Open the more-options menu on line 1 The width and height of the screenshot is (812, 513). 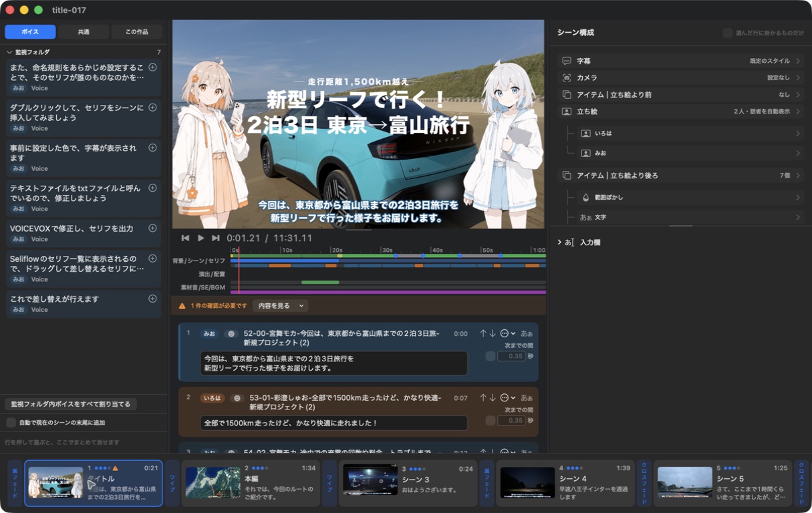pos(507,333)
